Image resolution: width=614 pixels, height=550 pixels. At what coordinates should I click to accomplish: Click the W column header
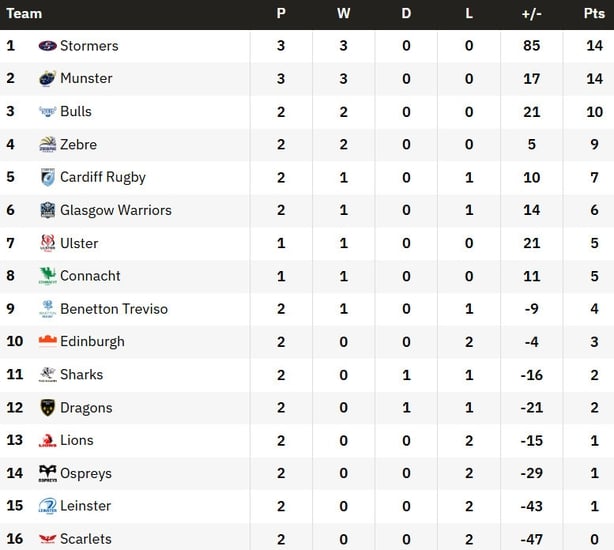[344, 14]
